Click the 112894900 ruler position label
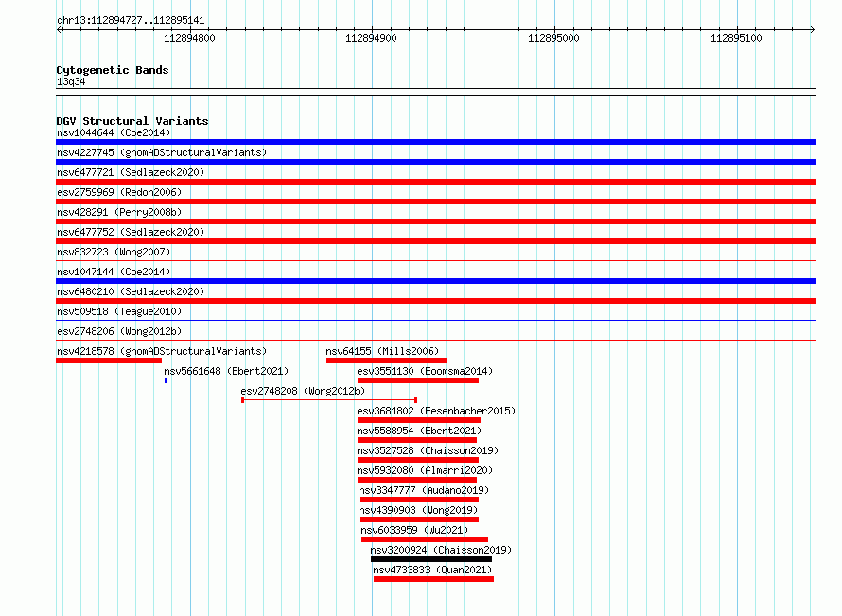Screen dimensions: 842x616 (371, 38)
